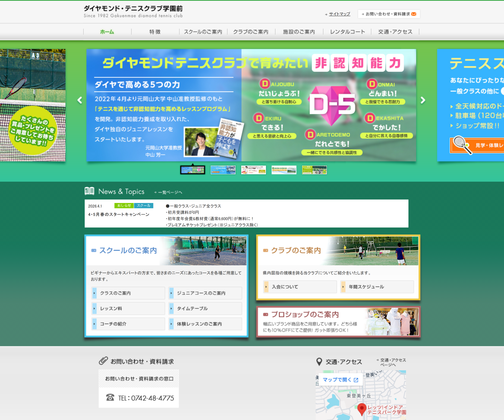Image resolution: width=504 pixels, height=420 pixels.
Task: Open the ホーム menu item
Action: 107,32
